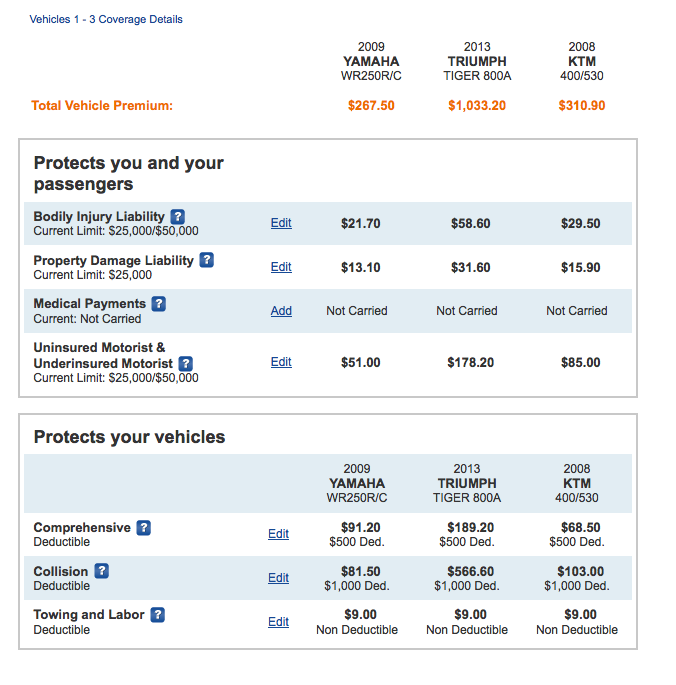This screenshot has height=685, width=676.
Task: Click Triumph Collision premium $566.60
Action: [x=470, y=571]
